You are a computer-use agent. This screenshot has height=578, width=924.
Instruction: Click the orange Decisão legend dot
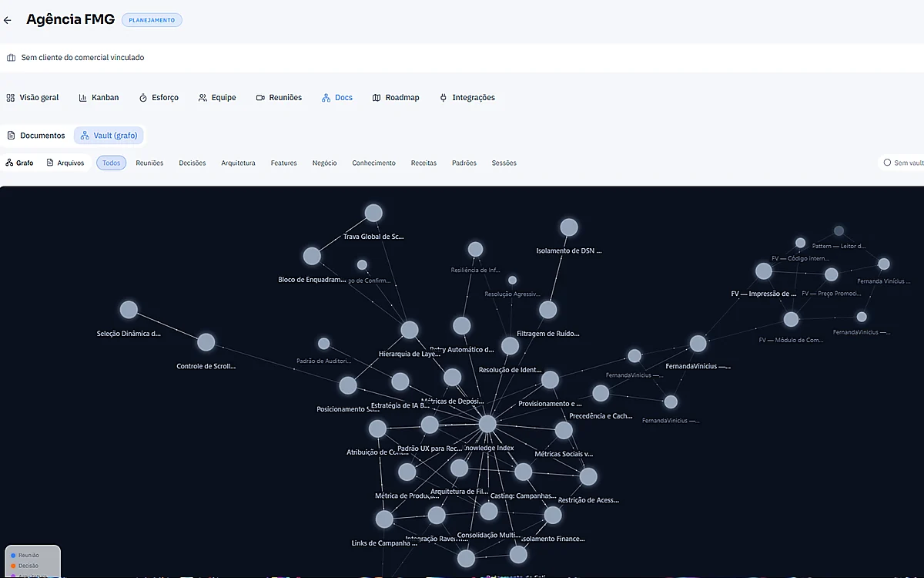13,566
